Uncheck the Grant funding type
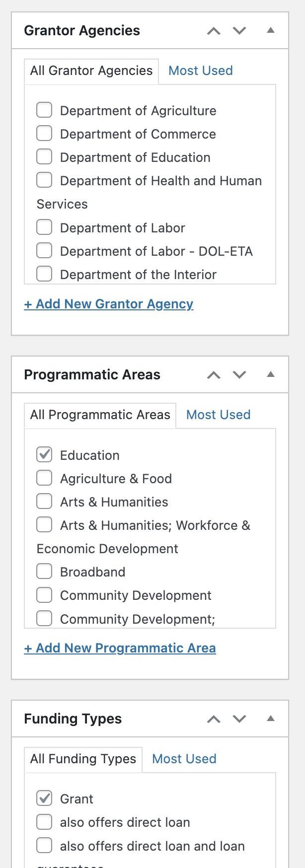The width and height of the screenshot is (305, 868). (44, 798)
